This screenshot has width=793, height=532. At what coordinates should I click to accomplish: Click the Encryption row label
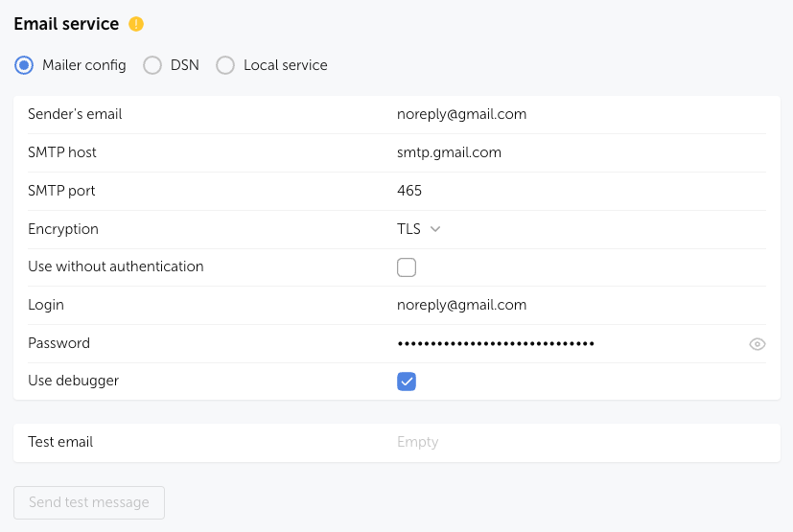point(63,229)
